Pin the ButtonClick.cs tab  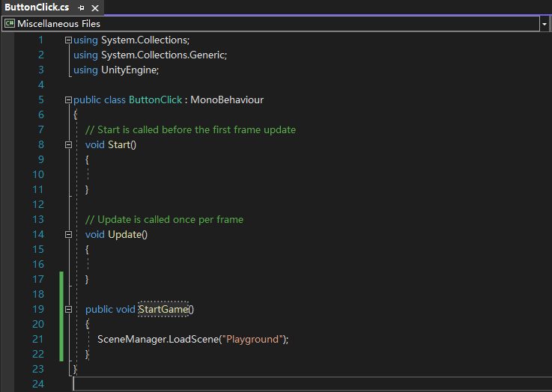(x=82, y=7)
